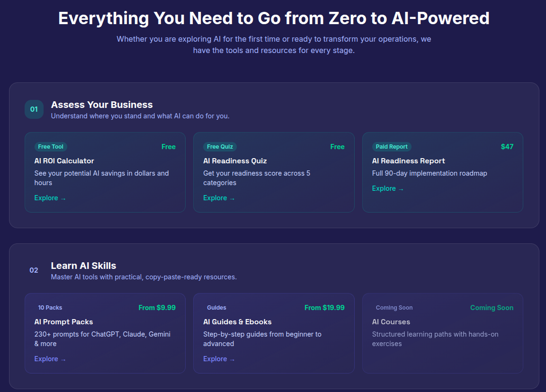Click the 10 Packs badge
Image resolution: width=546 pixels, height=392 pixels.
tap(50, 308)
